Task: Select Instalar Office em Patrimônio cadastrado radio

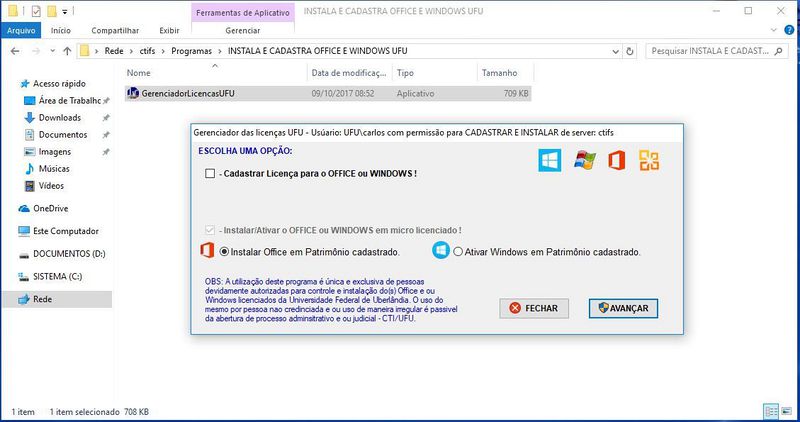Action: coord(224,252)
